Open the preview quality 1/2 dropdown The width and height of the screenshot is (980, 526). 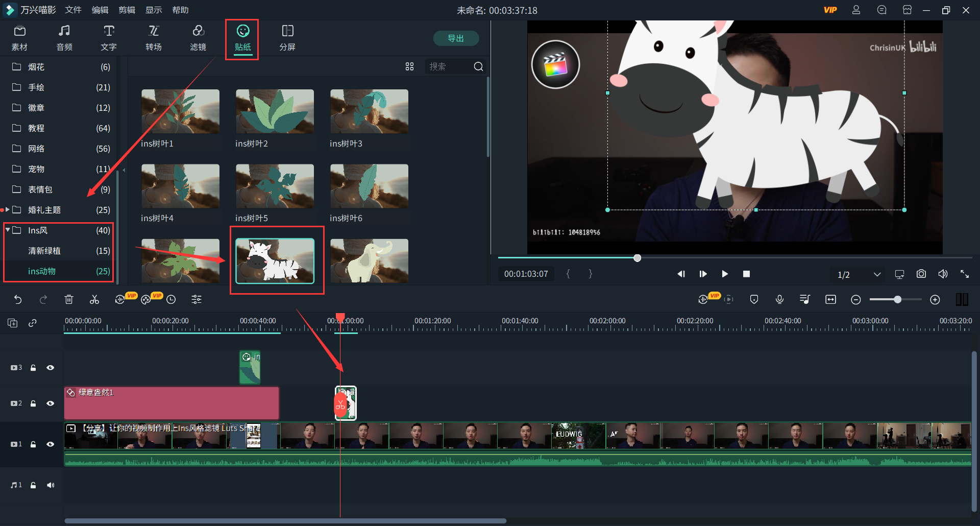pos(876,274)
